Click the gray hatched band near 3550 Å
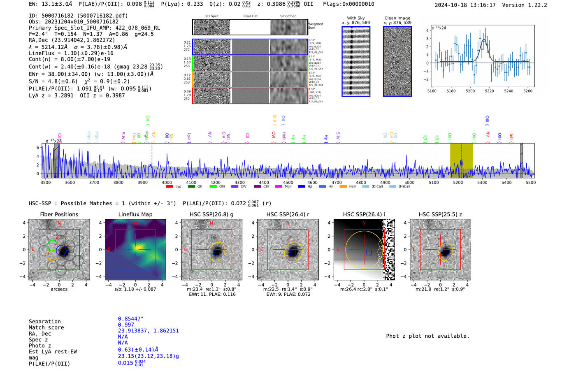This screenshot has width=576, height=392. point(56,160)
